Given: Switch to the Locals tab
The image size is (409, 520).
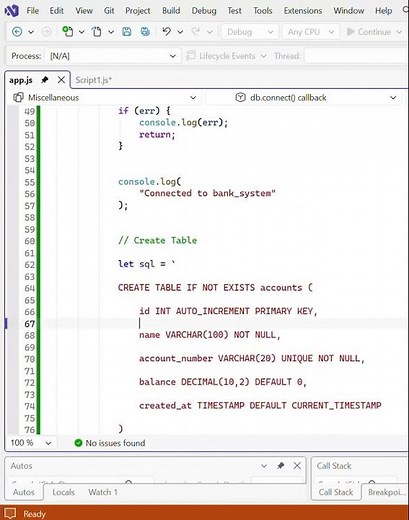Looking at the screenshot, I should click(x=63, y=492).
